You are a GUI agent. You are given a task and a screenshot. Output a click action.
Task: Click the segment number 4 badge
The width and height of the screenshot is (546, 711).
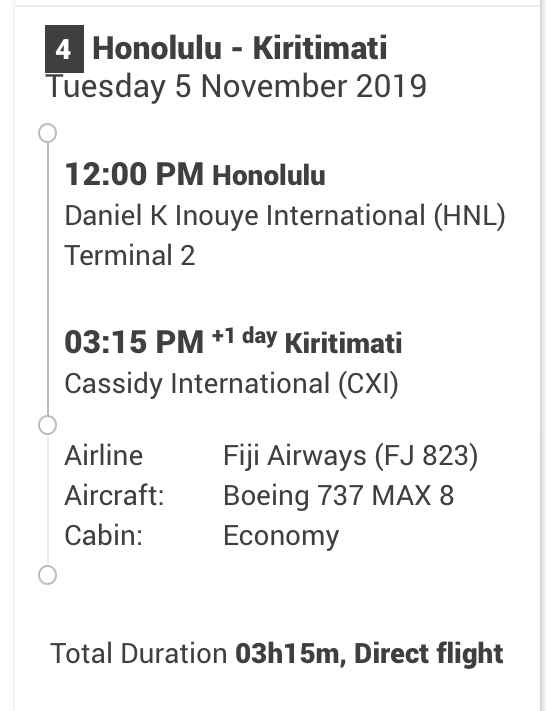pos(64,49)
